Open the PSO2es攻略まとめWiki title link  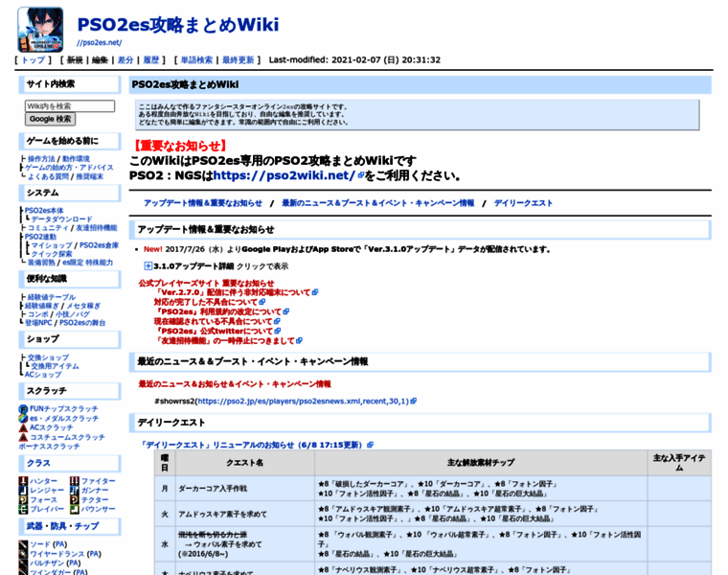pyautogui.click(x=178, y=25)
